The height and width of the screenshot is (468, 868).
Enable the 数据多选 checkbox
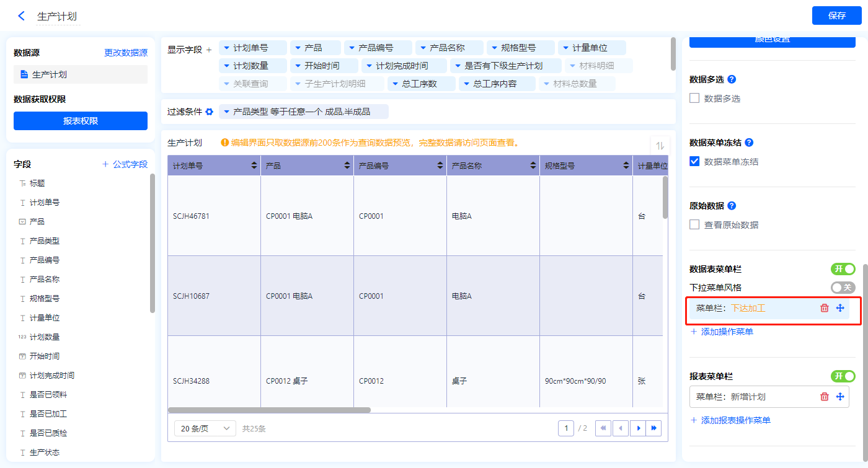coord(694,98)
